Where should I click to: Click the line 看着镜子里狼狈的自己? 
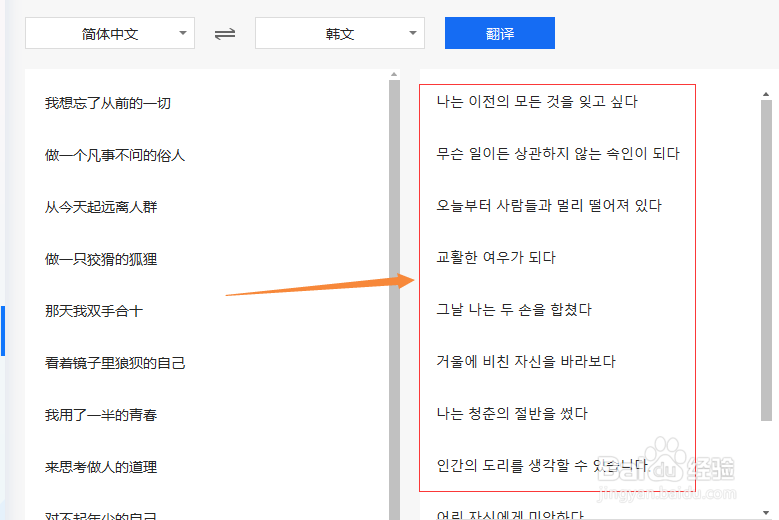115,363
